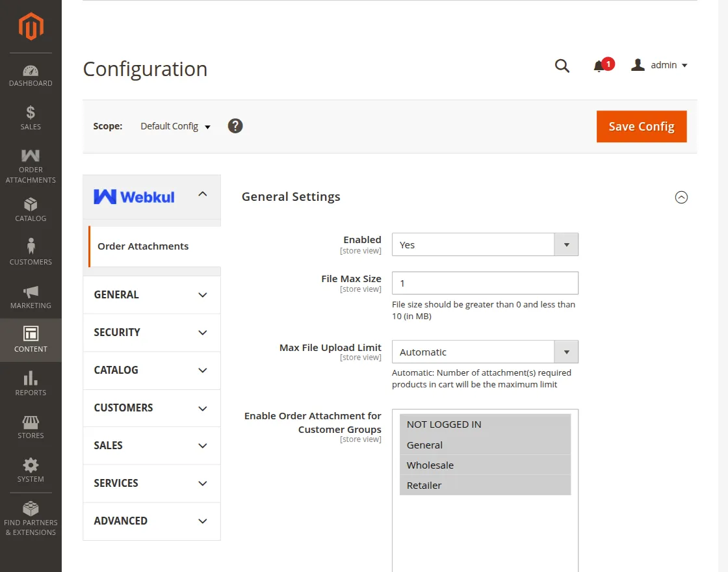The width and height of the screenshot is (728, 572).
Task: Open the Max File Upload Limit dropdown
Action: 485,352
